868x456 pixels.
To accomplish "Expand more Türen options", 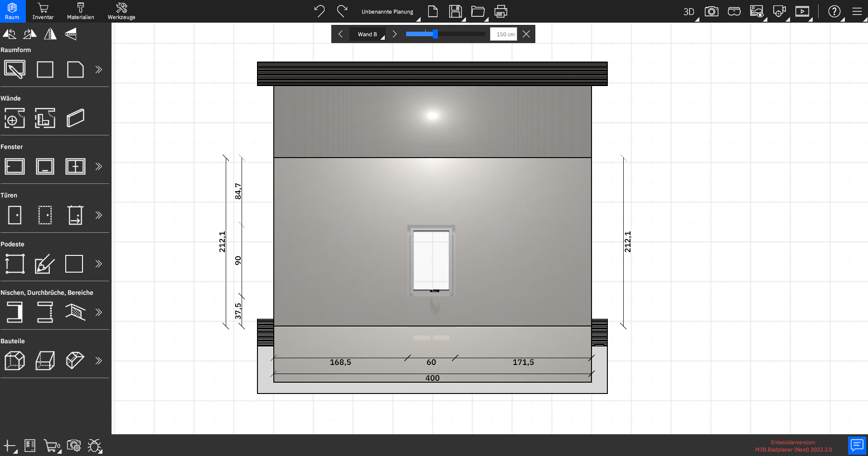I will click(99, 215).
